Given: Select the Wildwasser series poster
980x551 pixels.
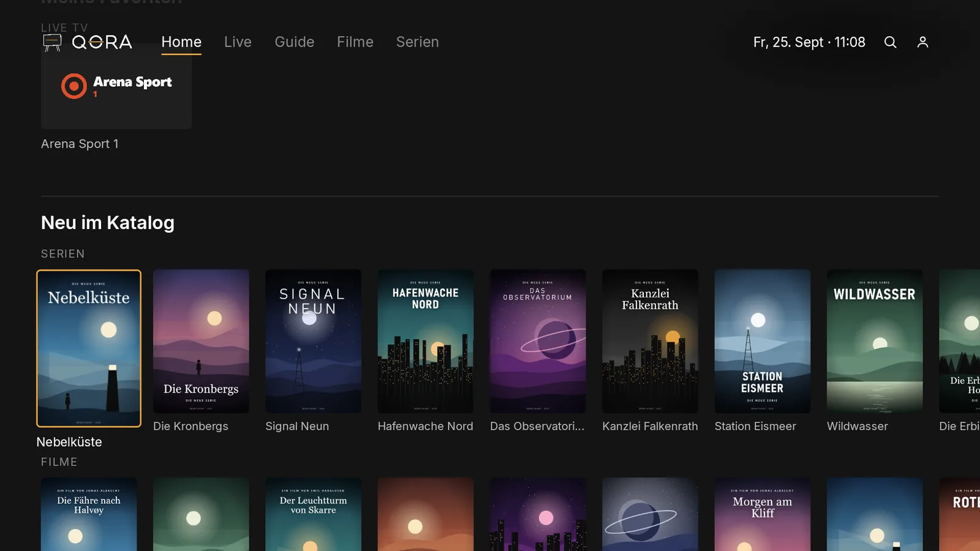Looking at the screenshot, I should point(875,341).
